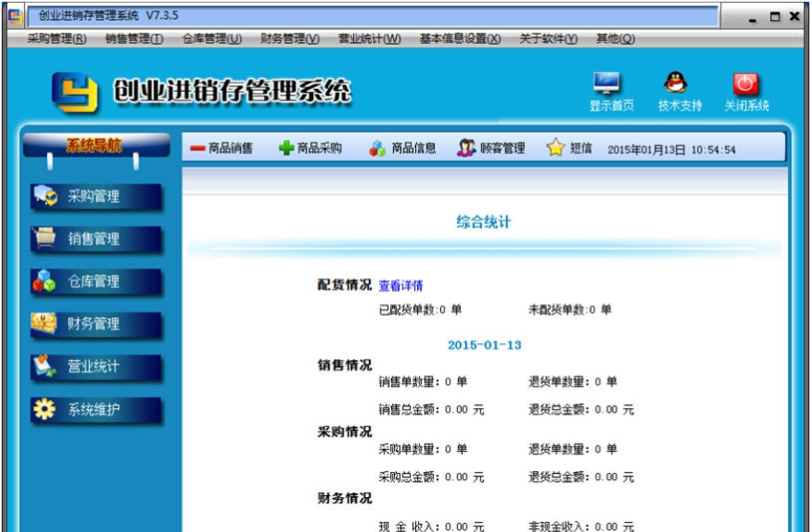Click the 技术支持 penguin icon
This screenshot has width=812, height=532.
[x=675, y=83]
